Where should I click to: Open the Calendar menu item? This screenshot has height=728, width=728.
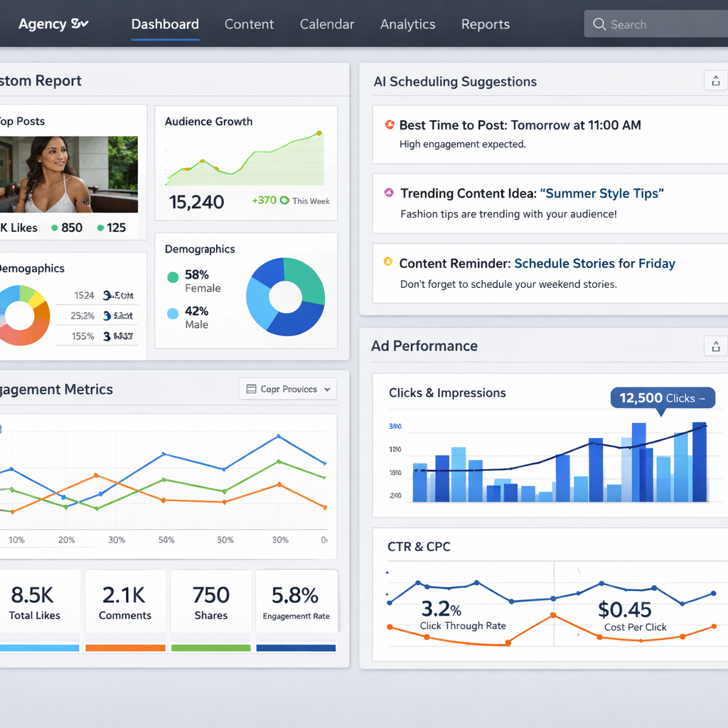[x=327, y=23]
